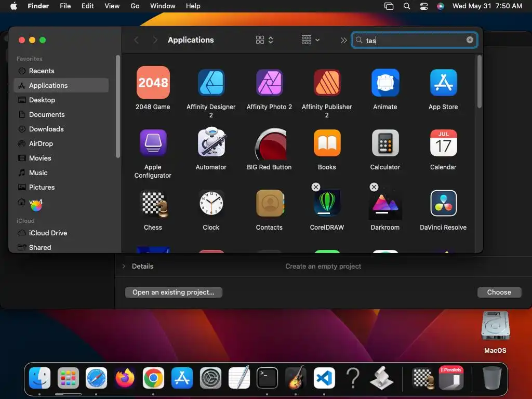The width and height of the screenshot is (532, 399).
Task: Open System Settings from the Dock
Action: [x=210, y=378]
